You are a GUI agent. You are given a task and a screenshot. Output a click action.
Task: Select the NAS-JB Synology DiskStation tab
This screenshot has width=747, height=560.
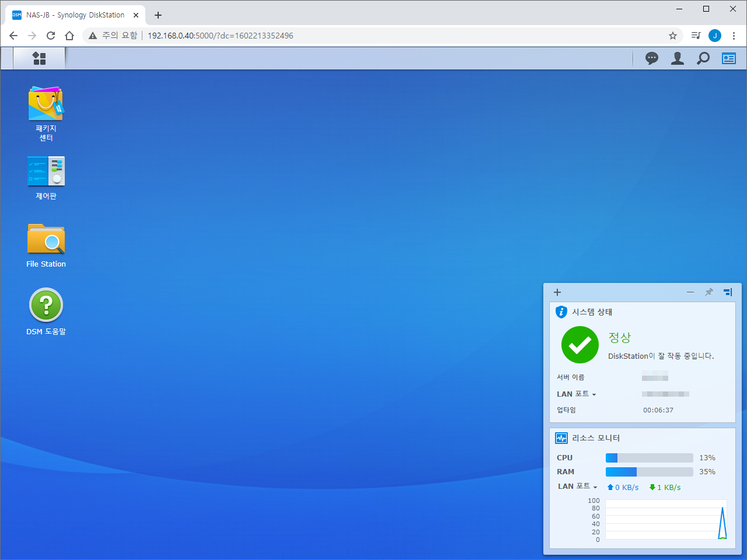click(75, 15)
